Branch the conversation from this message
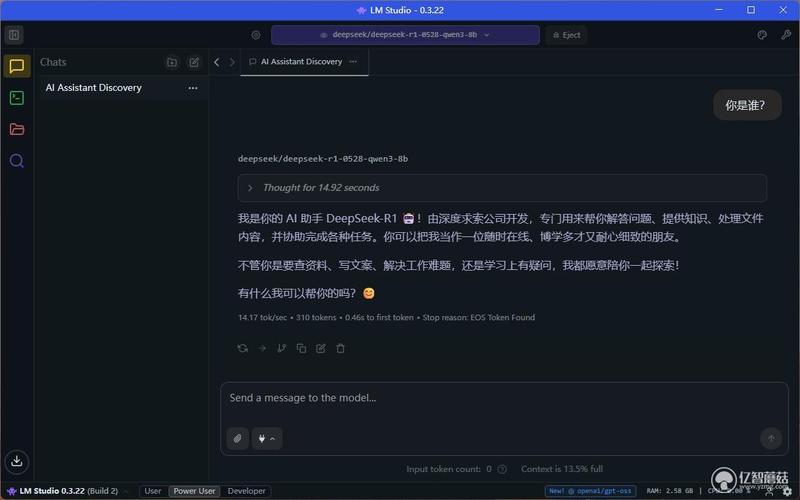Viewport: 800px width, 500px height. [281, 348]
